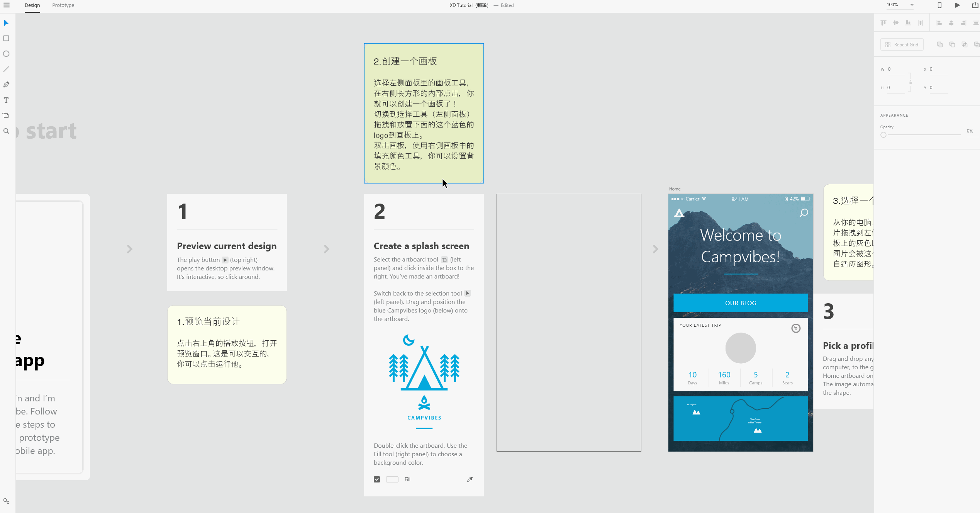Screen dimensions: 980x513
Task: Select the Pen tool
Action: click(x=6, y=85)
